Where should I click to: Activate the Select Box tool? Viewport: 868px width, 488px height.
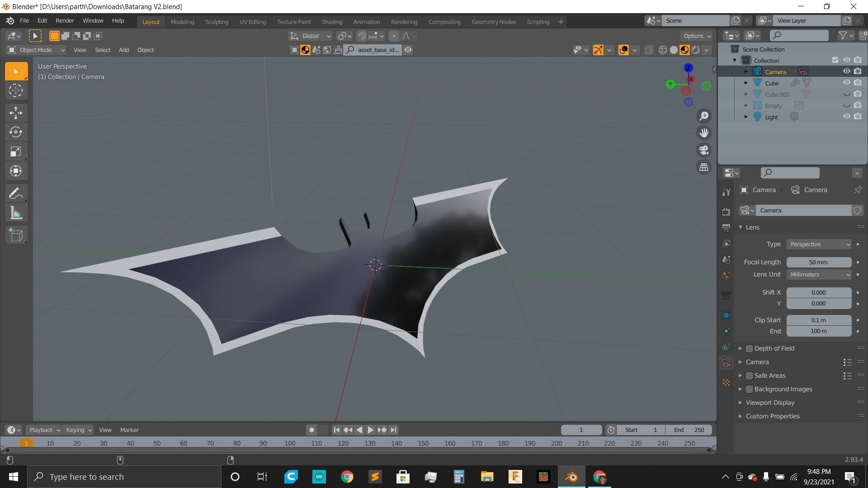point(16,71)
